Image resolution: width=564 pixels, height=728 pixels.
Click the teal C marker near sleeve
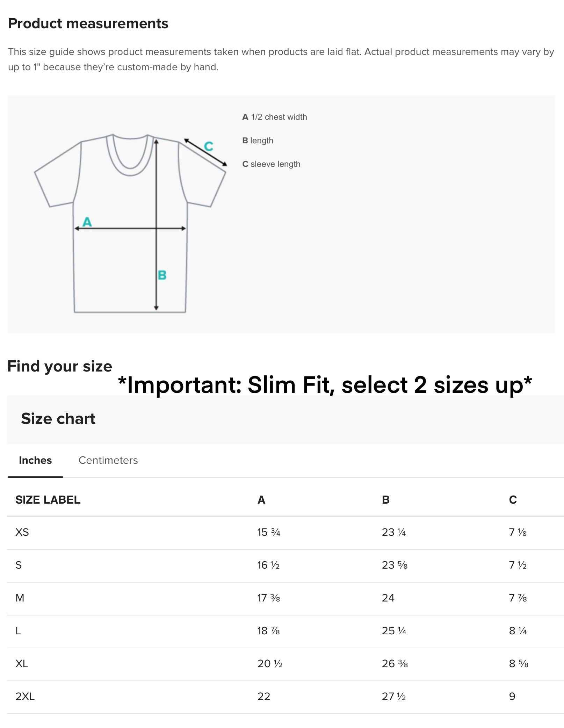pos(209,146)
